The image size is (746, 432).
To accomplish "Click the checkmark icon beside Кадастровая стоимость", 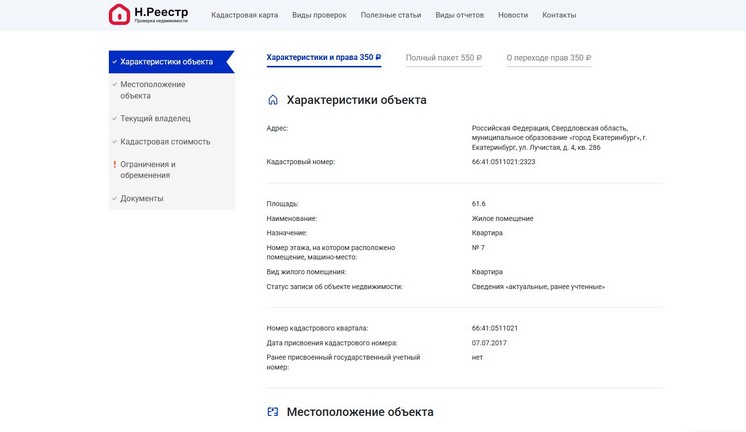I will (x=115, y=141).
